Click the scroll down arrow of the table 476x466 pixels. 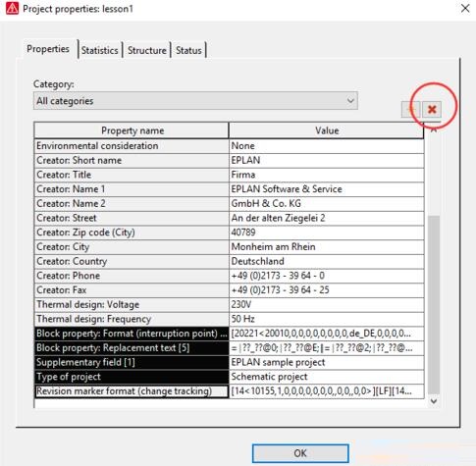pyautogui.click(x=434, y=401)
